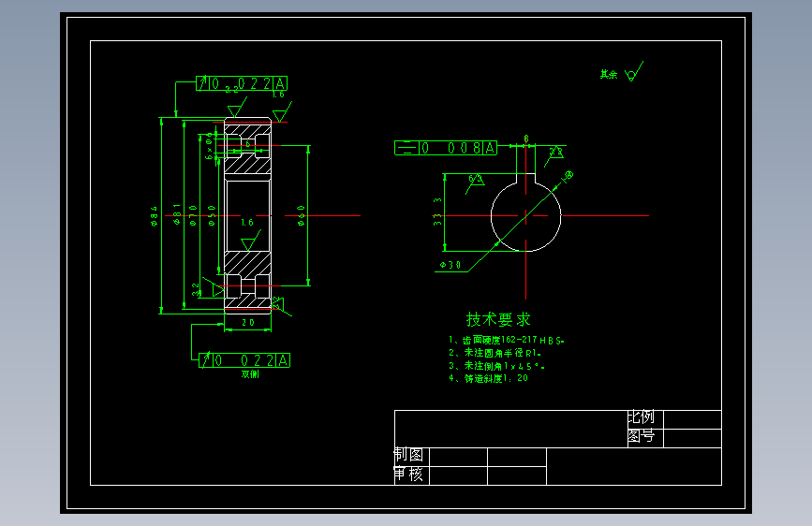Click the 33.3 keyway height dimension

[437, 212]
